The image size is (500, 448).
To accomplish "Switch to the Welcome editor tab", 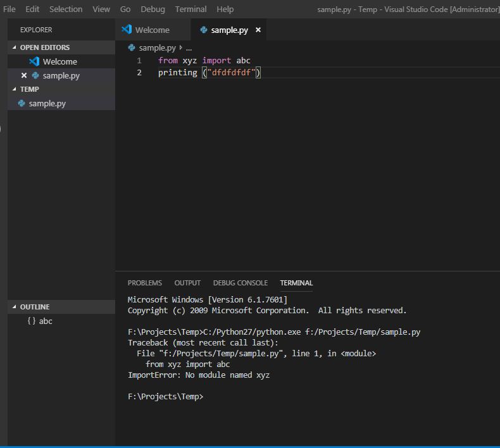I will click(153, 30).
